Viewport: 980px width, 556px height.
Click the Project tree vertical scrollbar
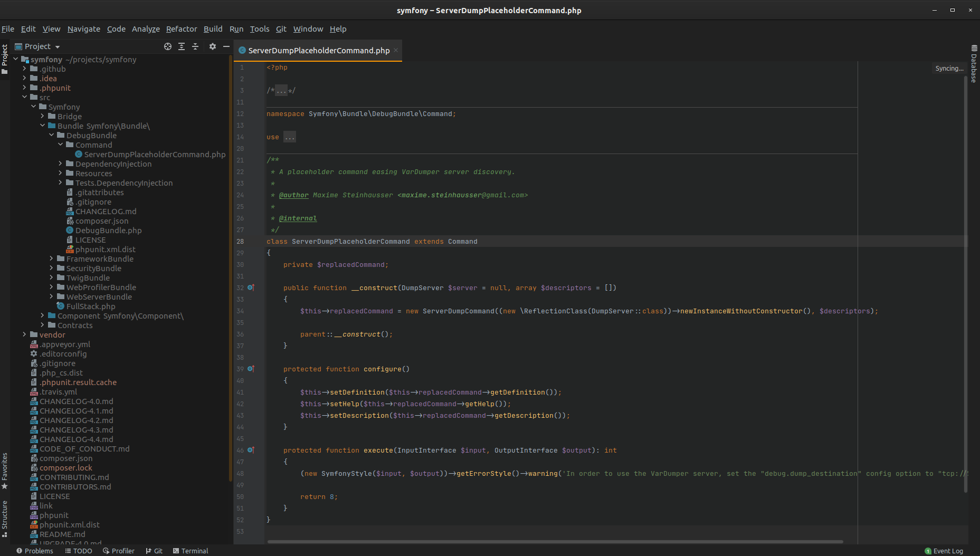pyautogui.click(x=231, y=269)
